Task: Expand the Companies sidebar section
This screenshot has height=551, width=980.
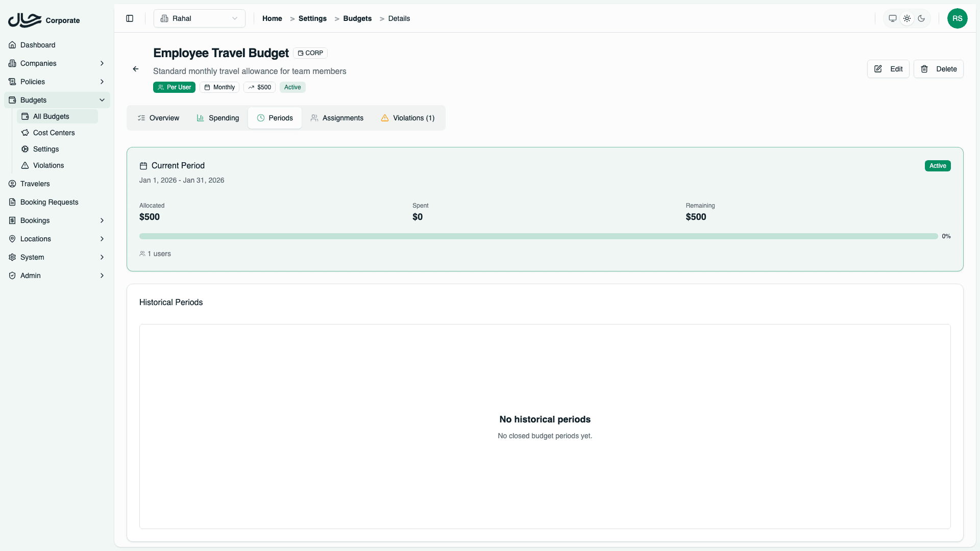Action: [x=102, y=63]
